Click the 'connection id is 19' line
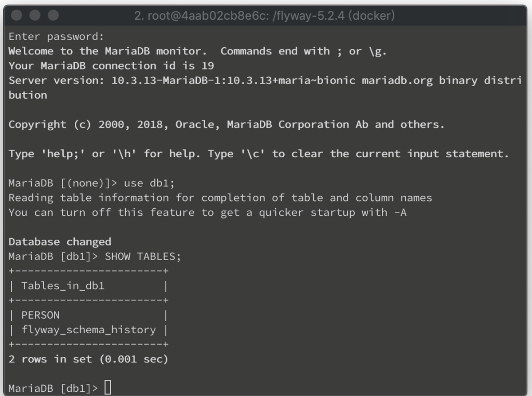Viewport: 532px width, 396px height. pos(111,66)
